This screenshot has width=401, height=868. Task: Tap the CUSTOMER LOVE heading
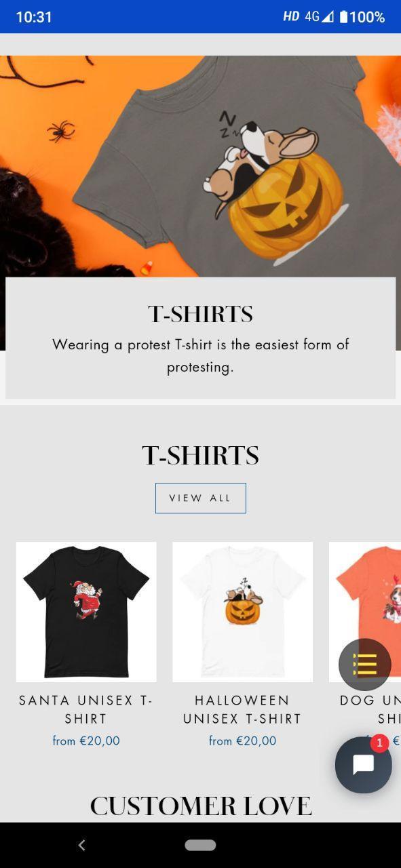201,806
